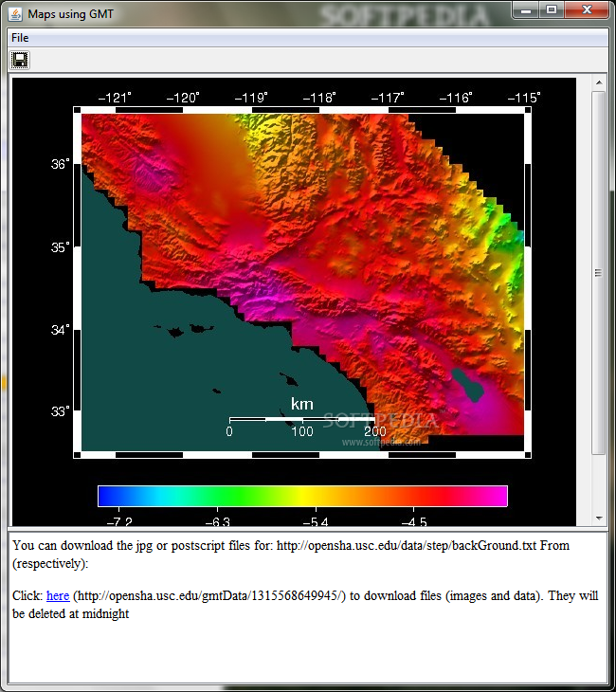
Task: Maximize the Maps using GMT window
Action: (552, 9)
